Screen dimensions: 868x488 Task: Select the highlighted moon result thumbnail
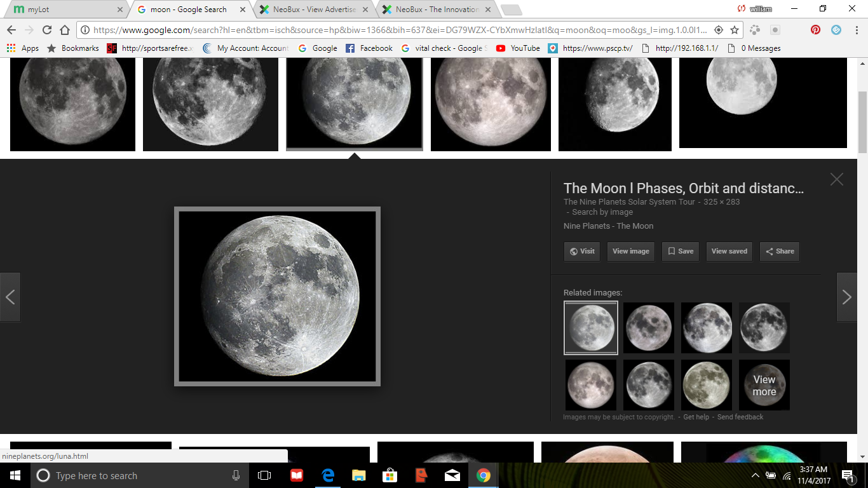pyautogui.click(x=355, y=104)
